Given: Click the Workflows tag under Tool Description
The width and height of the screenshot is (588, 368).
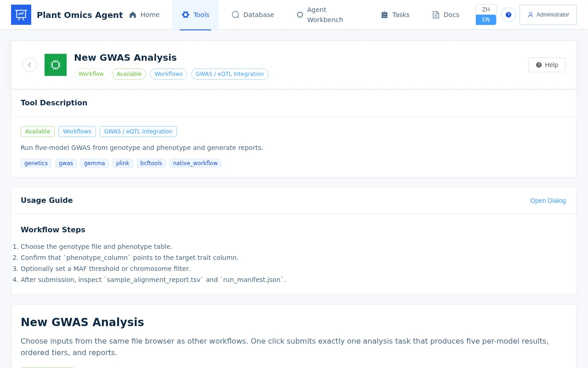Looking at the screenshot, I should 77,132.
